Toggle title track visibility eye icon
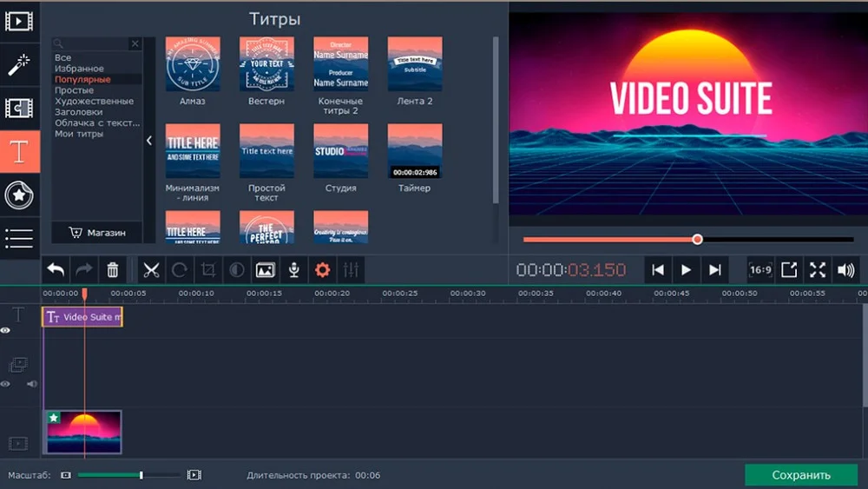The height and width of the screenshot is (489, 868). tap(6, 330)
